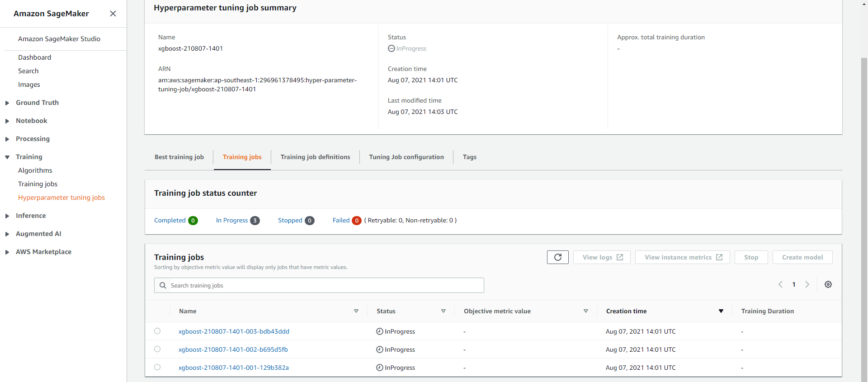Filter by Completed jobs
The height and width of the screenshot is (382, 868).
coord(170,220)
